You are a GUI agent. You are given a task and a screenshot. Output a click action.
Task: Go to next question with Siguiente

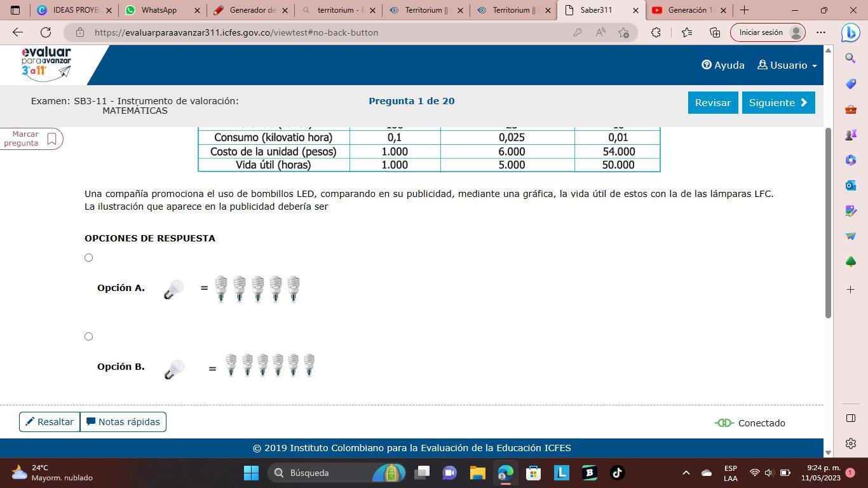point(778,103)
